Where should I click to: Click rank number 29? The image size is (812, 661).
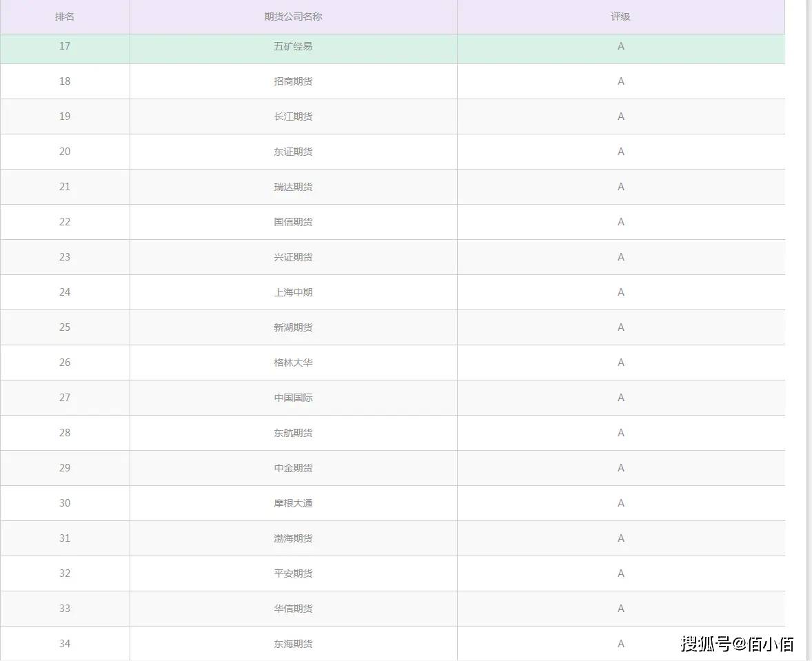(x=65, y=468)
